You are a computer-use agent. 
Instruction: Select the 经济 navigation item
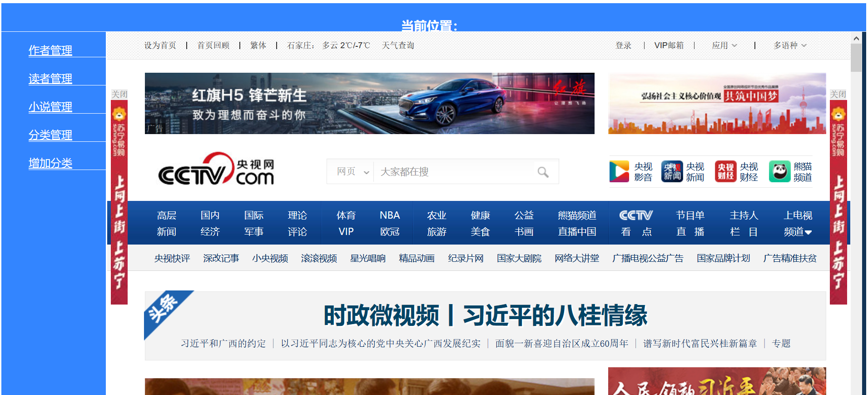(210, 232)
